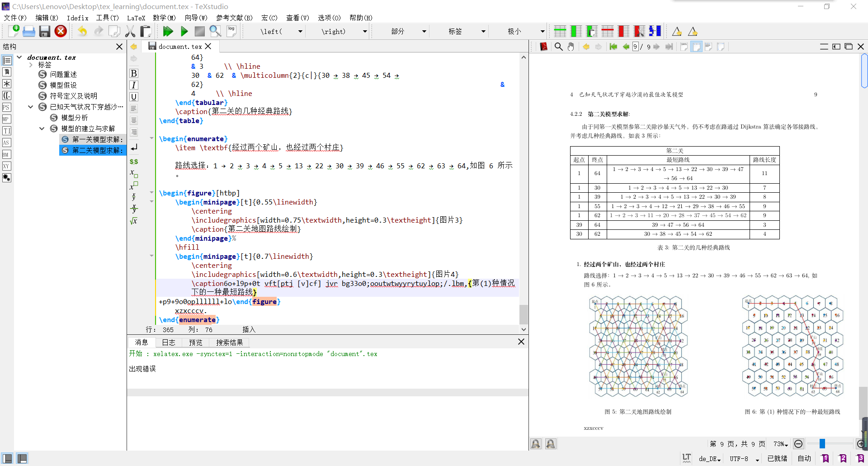This screenshot has height=466, width=868.
Task: Open the 帮助(H) menu
Action: click(361, 18)
